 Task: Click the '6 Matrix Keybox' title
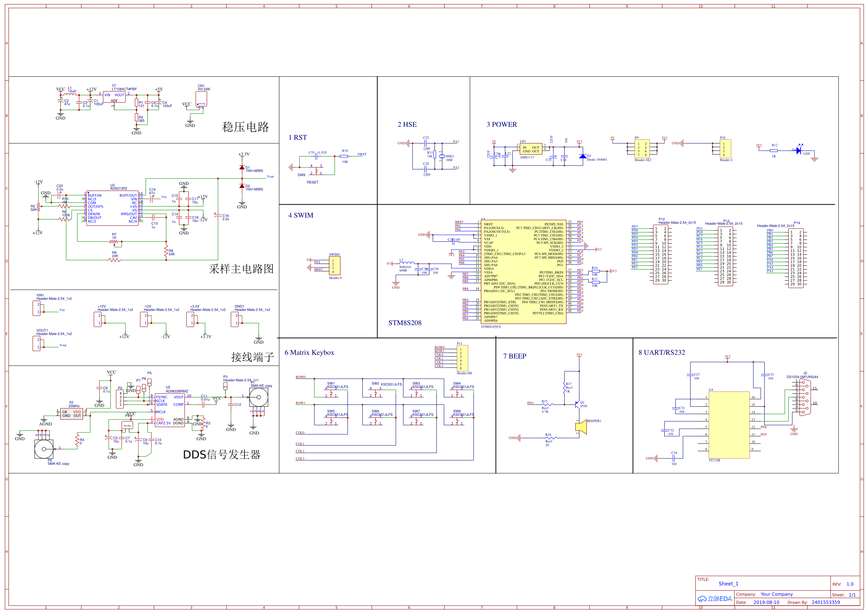[x=309, y=352]
